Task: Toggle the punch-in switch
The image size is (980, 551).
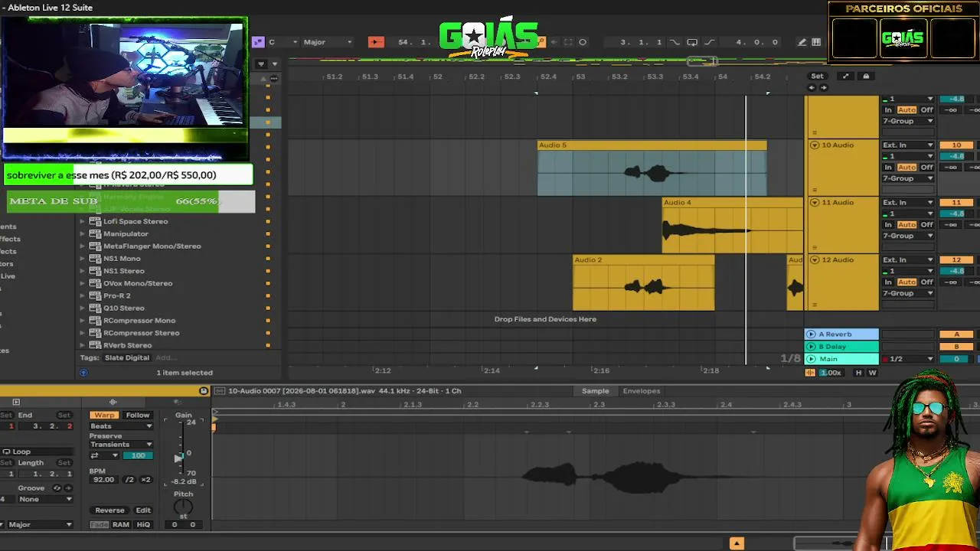Action: point(675,42)
